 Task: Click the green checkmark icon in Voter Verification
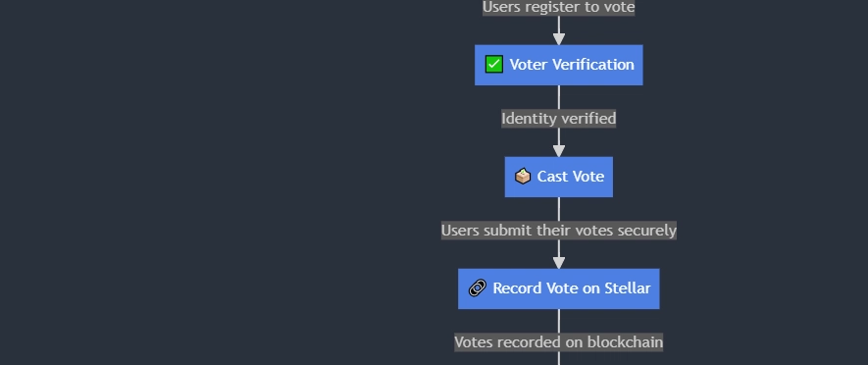(493, 64)
